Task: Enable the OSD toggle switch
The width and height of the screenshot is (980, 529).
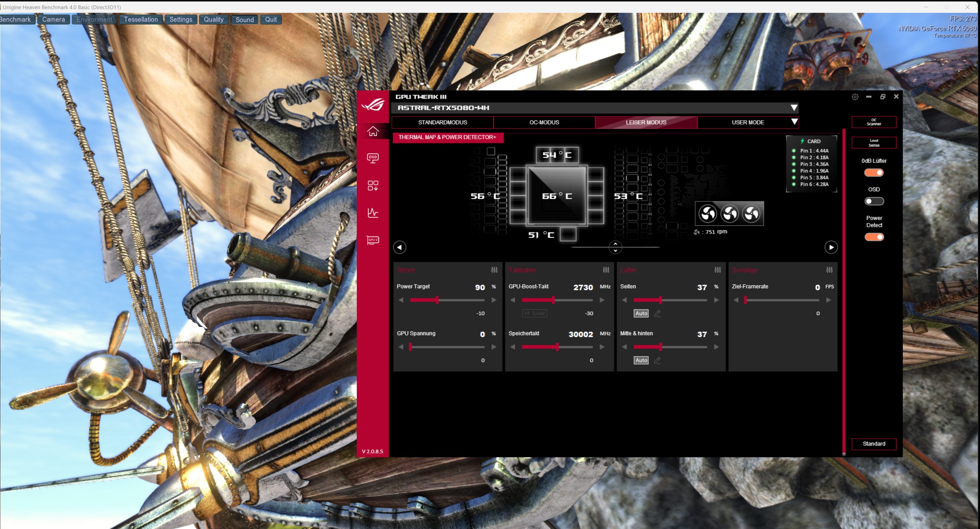Action: pos(874,201)
